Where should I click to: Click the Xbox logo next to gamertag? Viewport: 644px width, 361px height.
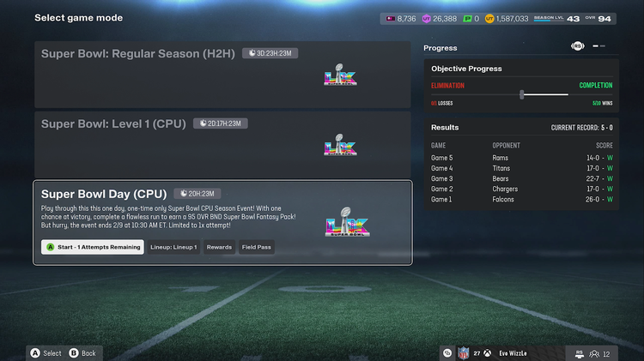[486, 352]
